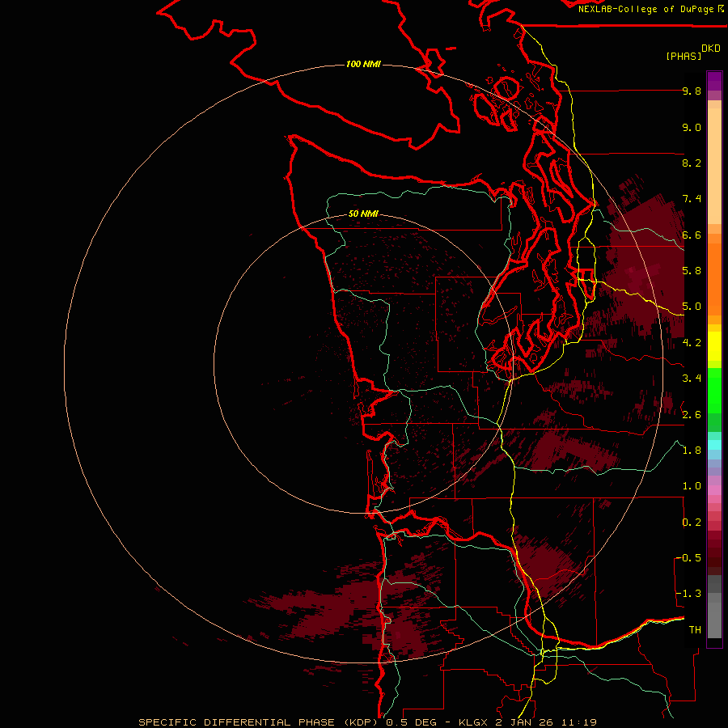Select the 7.4 scale value

[x=692, y=199]
